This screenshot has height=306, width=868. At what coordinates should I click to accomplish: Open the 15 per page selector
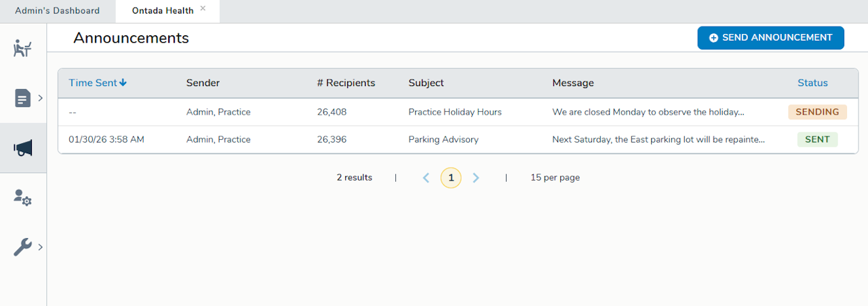pos(555,178)
